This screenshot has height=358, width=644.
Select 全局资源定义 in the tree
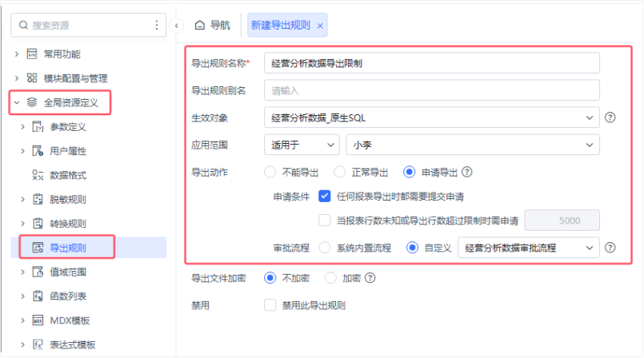[x=71, y=102]
